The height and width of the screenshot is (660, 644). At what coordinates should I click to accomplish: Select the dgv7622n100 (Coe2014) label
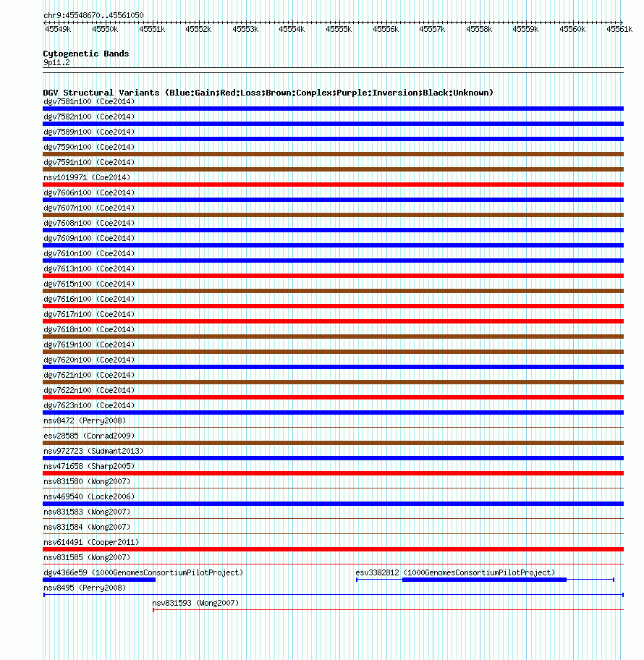89,390
